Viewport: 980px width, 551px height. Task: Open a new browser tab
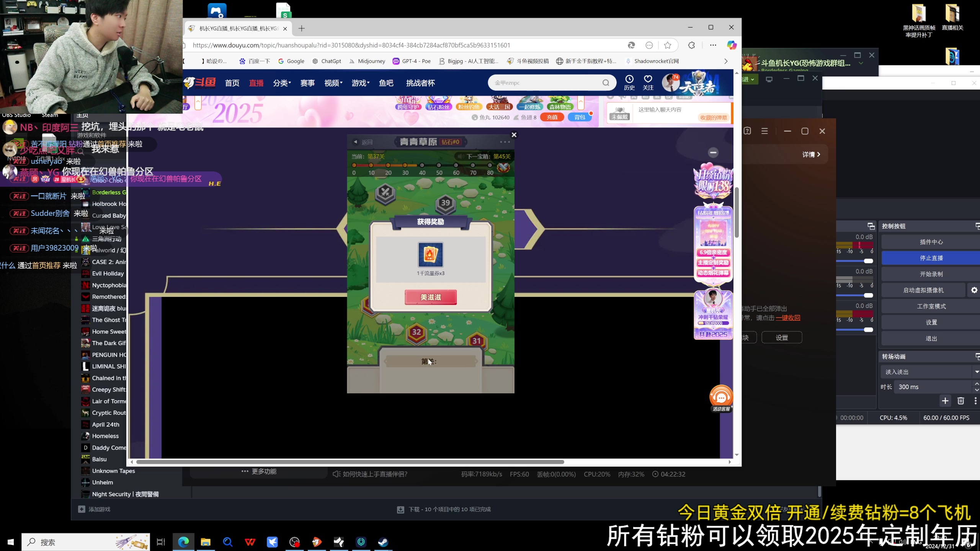tap(302, 28)
